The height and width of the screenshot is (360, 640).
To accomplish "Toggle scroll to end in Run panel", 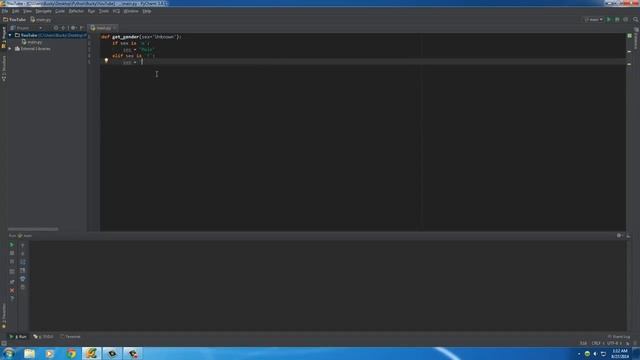I will pyautogui.click(x=22, y=271).
